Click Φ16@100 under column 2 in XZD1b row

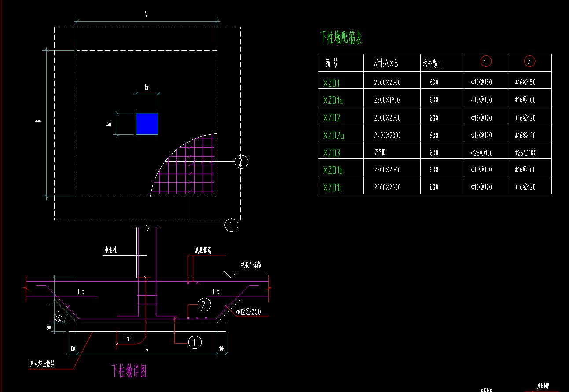(x=525, y=170)
